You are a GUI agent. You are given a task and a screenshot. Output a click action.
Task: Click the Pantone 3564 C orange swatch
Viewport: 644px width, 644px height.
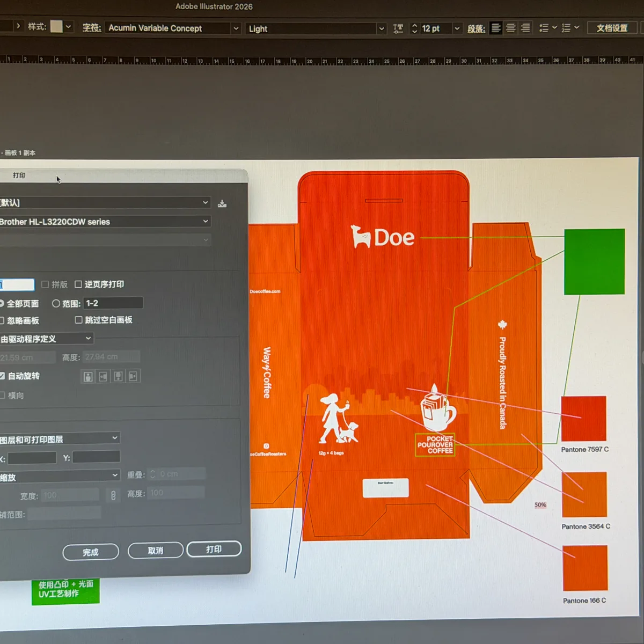click(x=584, y=494)
